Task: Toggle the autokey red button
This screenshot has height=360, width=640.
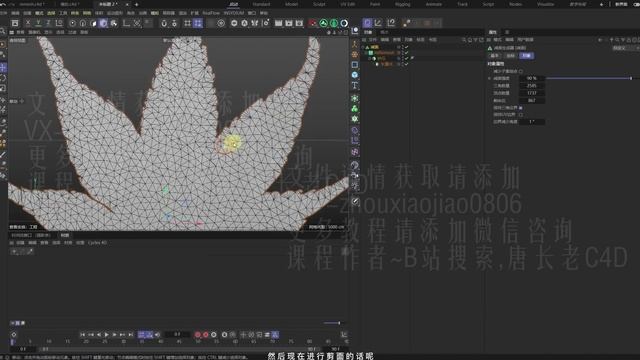Action: point(206,335)
